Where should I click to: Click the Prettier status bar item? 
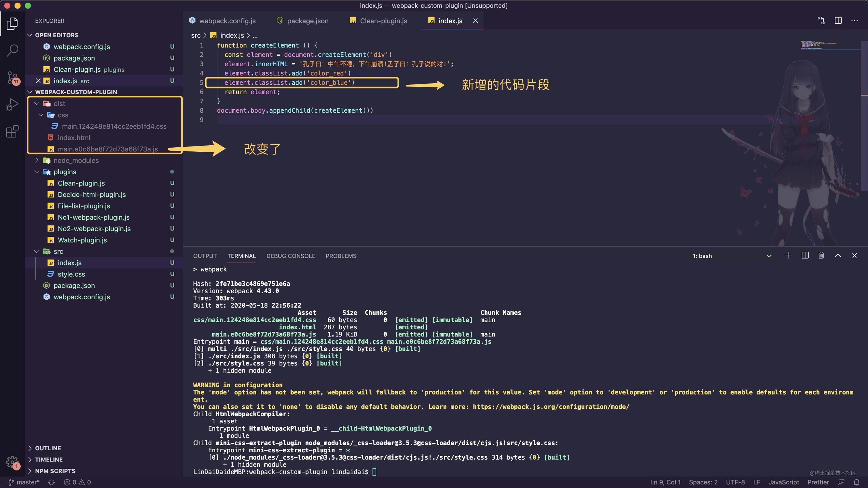click(x=818, y=482)
